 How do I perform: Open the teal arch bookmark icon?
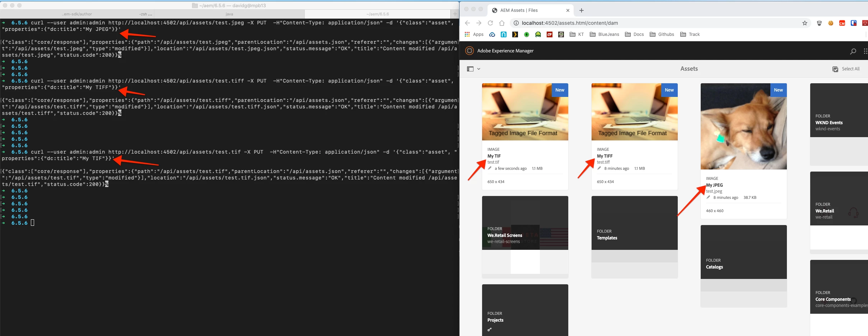504,34
